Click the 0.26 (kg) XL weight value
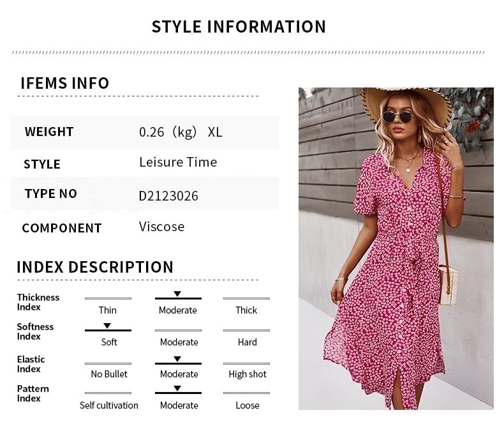The width and height of the screenshot is (504, 424). (181, 132)
